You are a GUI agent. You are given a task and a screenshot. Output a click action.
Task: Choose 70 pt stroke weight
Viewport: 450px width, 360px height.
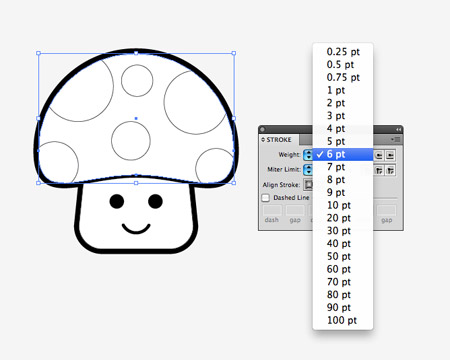click(343, 282)
